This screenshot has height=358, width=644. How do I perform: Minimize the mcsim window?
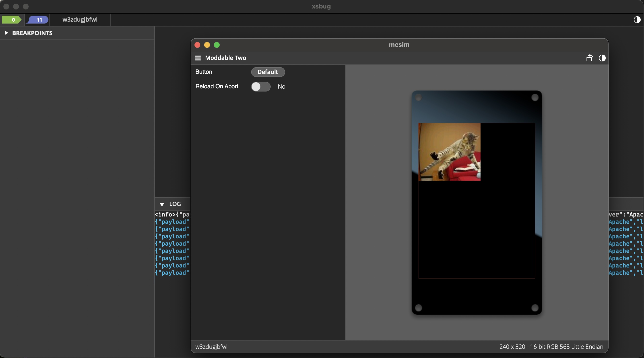click(x=207, y=45)
